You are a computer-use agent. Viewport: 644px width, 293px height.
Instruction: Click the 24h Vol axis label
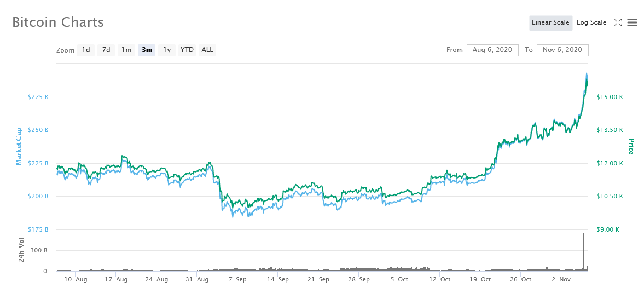coord(21,251)
